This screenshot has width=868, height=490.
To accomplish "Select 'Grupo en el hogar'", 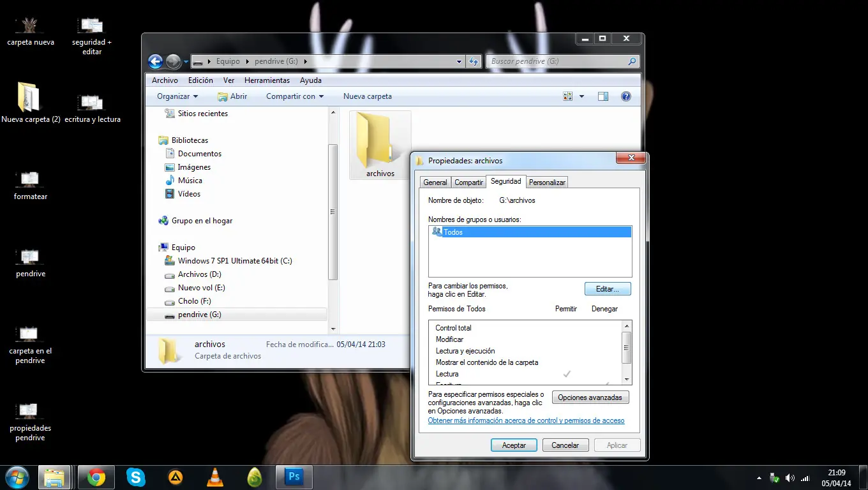I will click(x=195, y=221).
